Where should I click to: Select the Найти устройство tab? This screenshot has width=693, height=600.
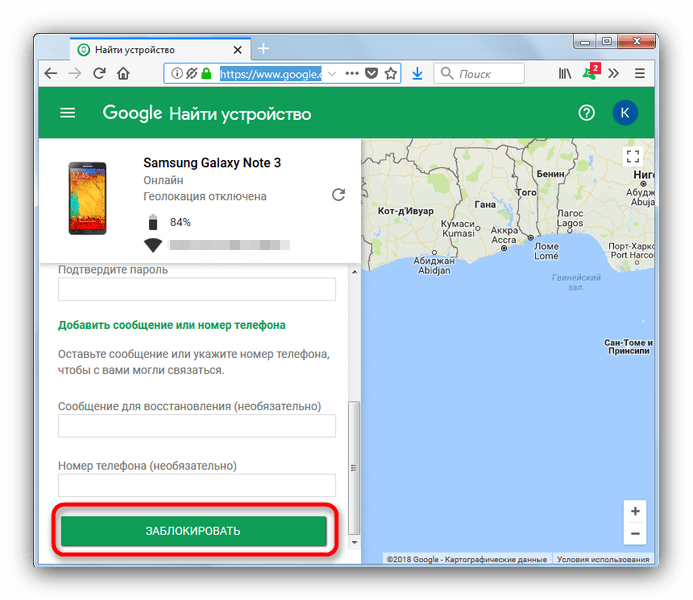pos(160,49)
